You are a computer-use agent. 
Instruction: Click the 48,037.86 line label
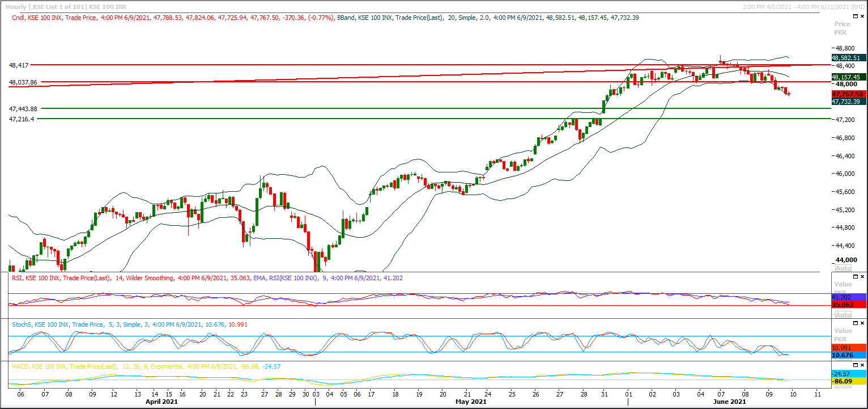click(23, 82)
